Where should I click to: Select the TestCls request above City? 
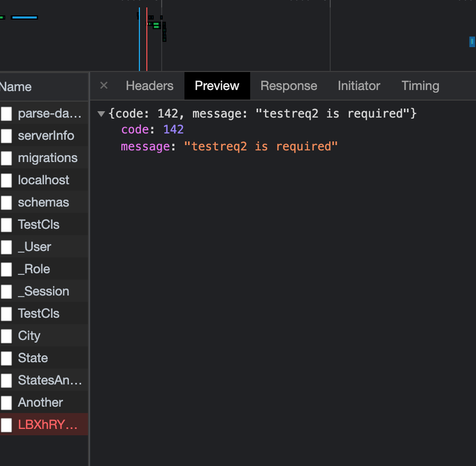click(x=44, y=313)
